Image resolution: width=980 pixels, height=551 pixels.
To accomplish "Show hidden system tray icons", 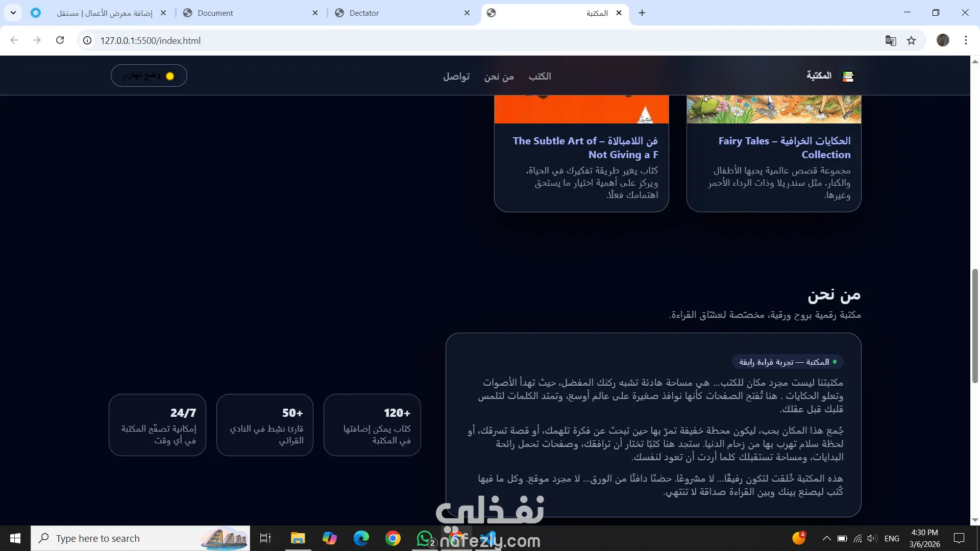I will [826, 538].
